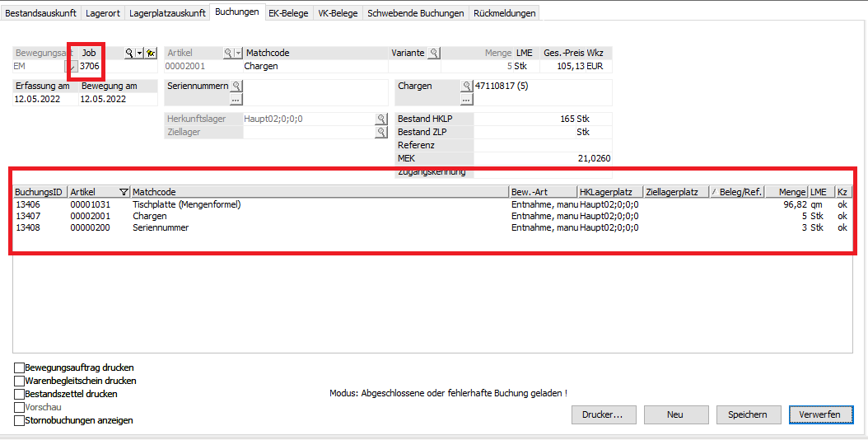Click the search icon next to Job
Viewport: 868px width, 440px height.
(128, 53)
